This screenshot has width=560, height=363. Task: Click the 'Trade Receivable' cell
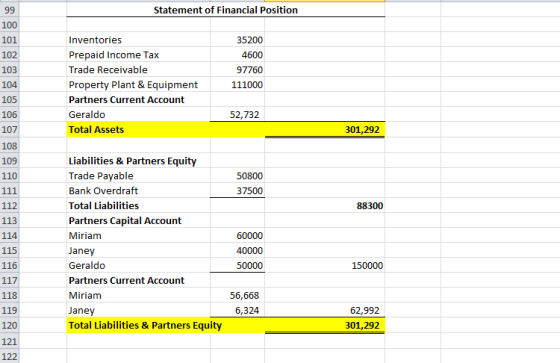(x=138, y=70)
